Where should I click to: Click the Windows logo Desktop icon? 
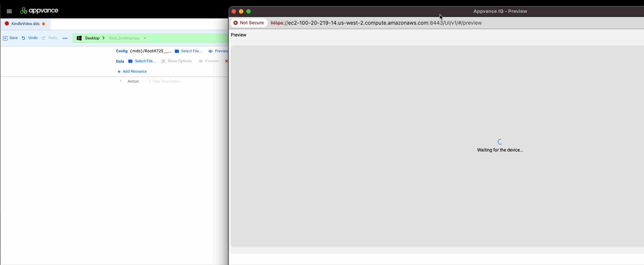click(x=79, y=38)
